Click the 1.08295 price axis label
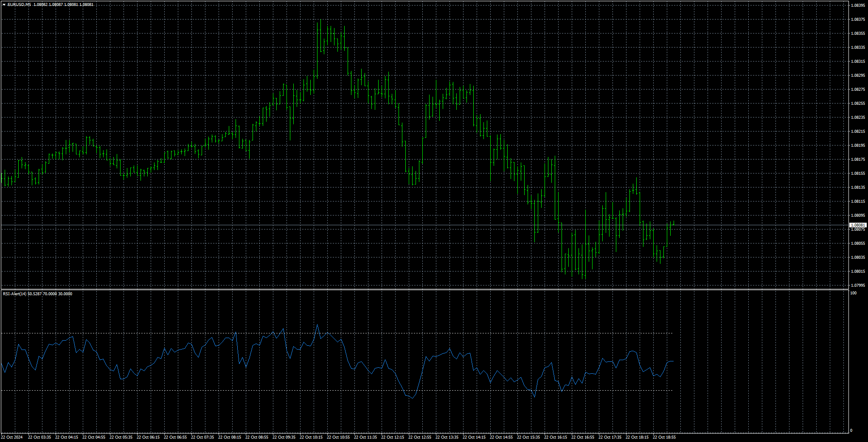868x442 pixels. [858, 76]
